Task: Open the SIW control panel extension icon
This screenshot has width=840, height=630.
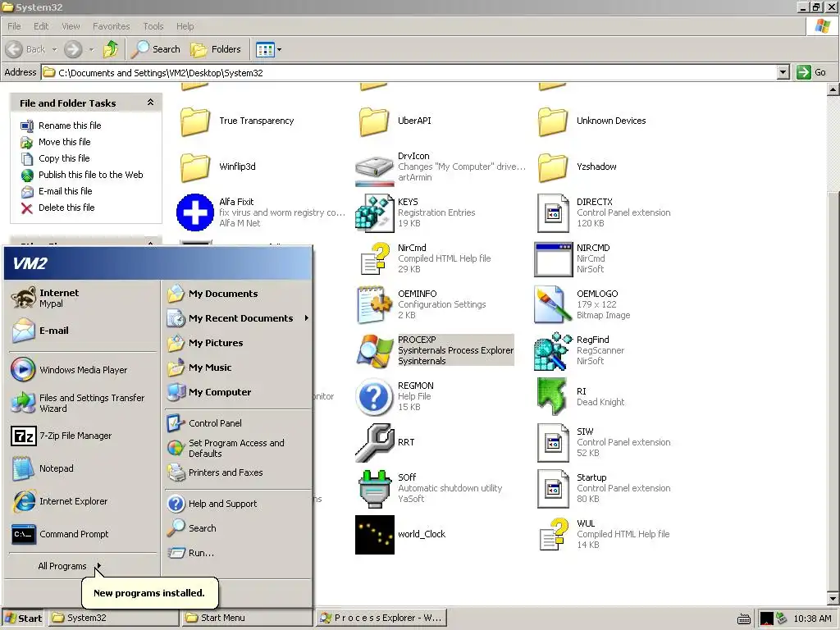Action: click(553, 442)
